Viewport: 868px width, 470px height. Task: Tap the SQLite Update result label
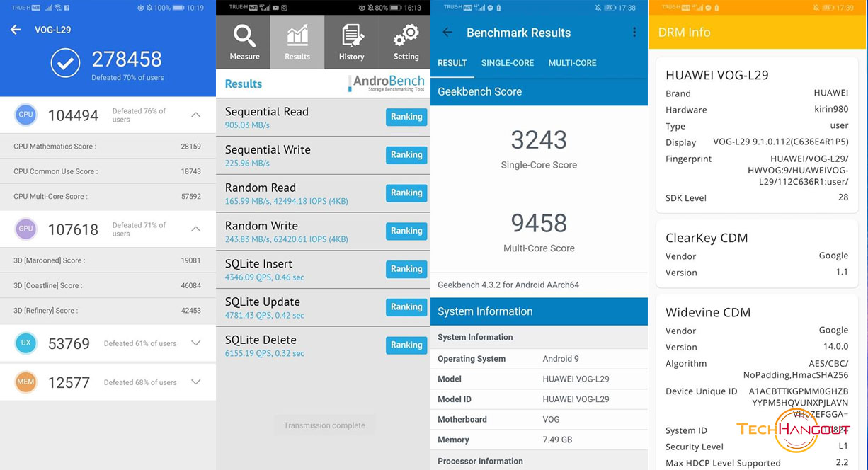coord(262,302)
